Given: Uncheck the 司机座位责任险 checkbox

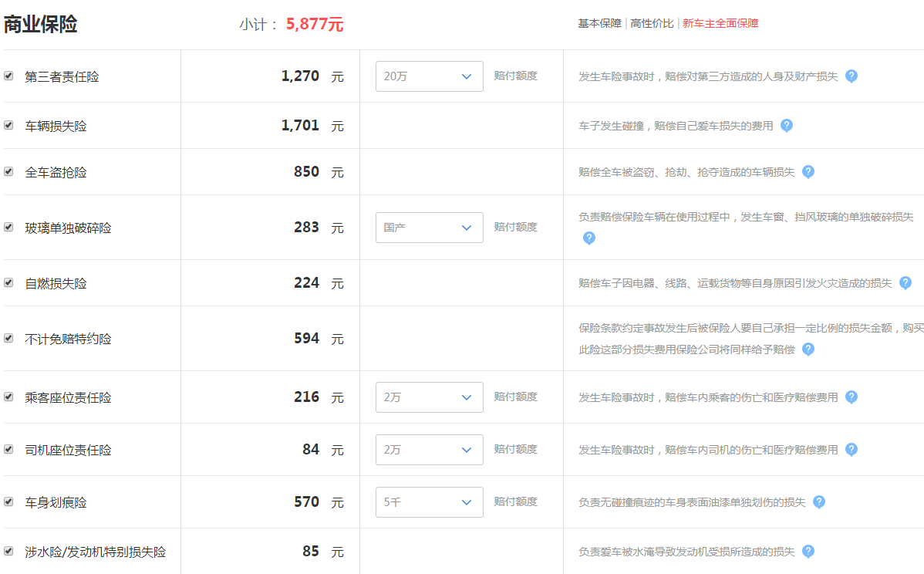Looking at the screenshot, I should coord(8,449).
